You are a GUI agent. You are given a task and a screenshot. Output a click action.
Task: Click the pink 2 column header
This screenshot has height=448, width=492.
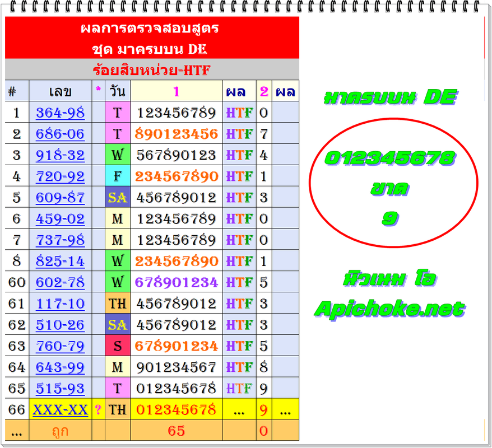pyautogui.click(x=264, y=91)
